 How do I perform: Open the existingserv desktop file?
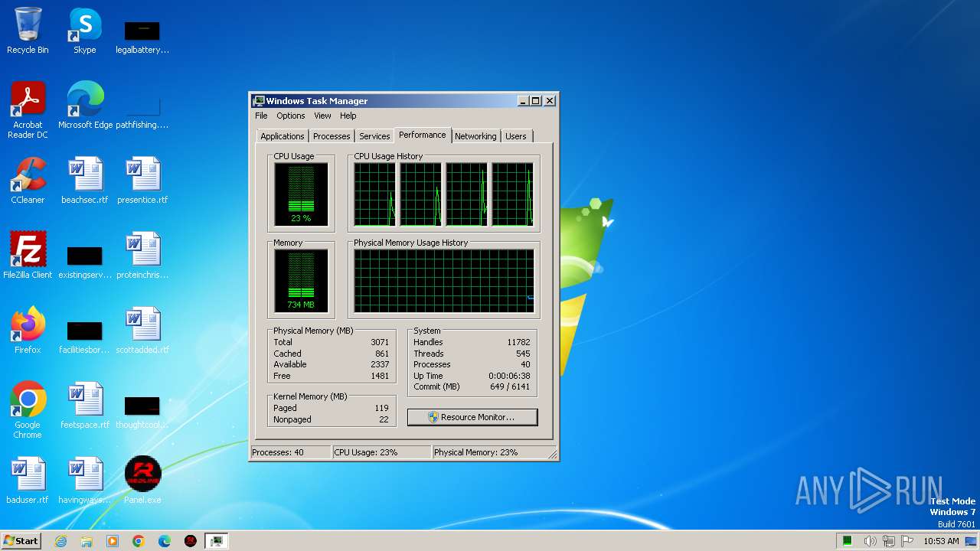coord(85,261)
